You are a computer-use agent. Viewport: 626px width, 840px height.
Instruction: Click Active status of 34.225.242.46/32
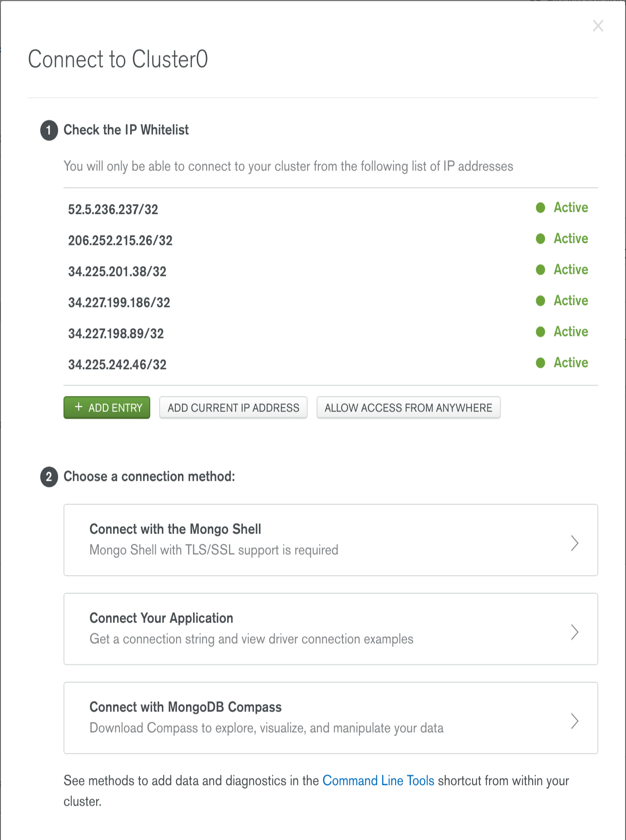(x=571, y=362)
